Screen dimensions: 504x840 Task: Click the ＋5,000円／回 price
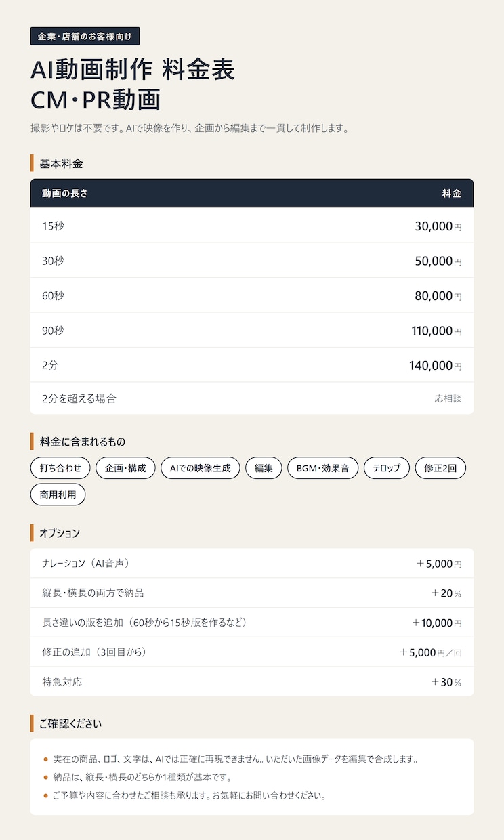(x=430, y=653)
